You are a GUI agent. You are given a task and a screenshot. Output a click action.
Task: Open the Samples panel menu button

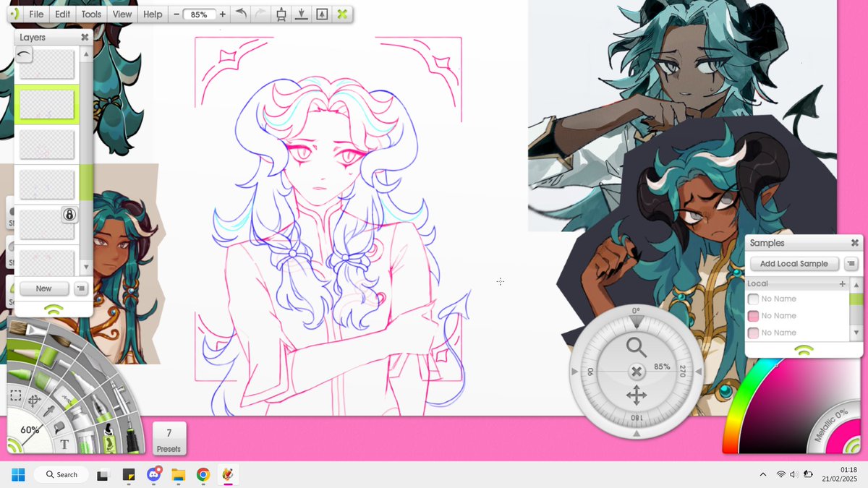851,264
